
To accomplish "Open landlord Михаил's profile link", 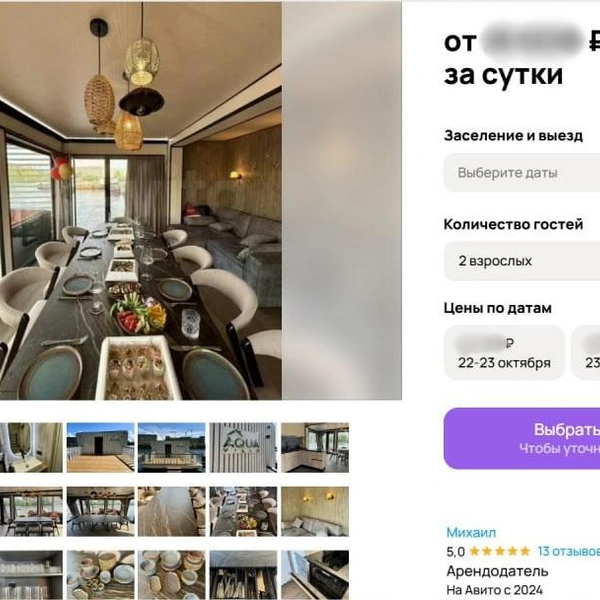I will coord(471,532).
